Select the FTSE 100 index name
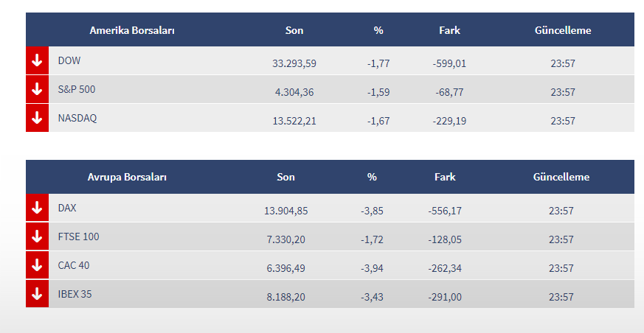Screen dimensions: 644x333 78,237
